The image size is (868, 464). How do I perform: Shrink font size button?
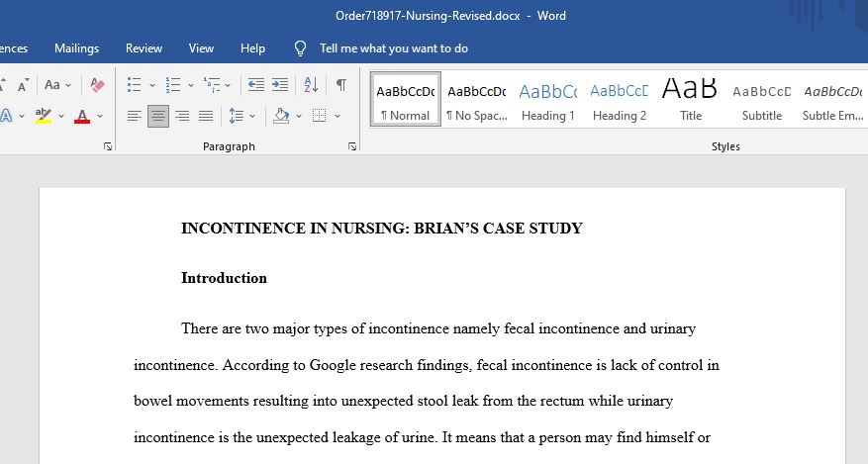22,86
